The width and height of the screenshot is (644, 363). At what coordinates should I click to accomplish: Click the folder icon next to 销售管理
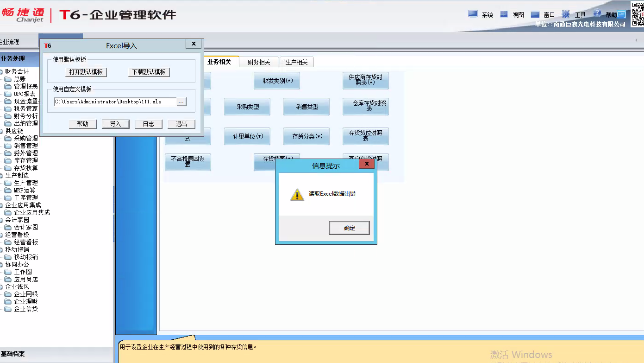pyautogui.click(x=8, y=146)
